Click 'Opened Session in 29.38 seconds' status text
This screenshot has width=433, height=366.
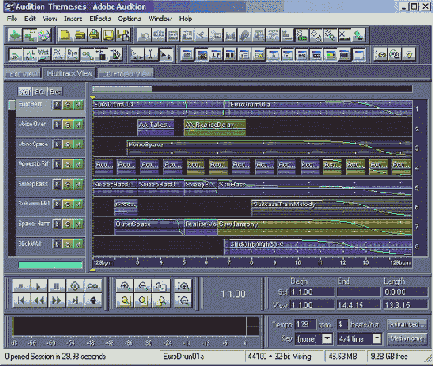point(55,356)
